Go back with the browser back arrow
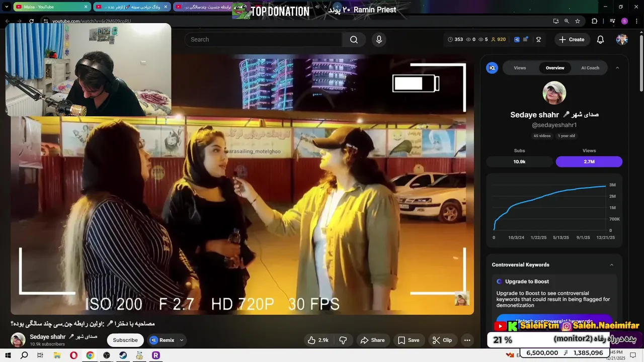This screenshot has width=644, height=362. point(7,21)
